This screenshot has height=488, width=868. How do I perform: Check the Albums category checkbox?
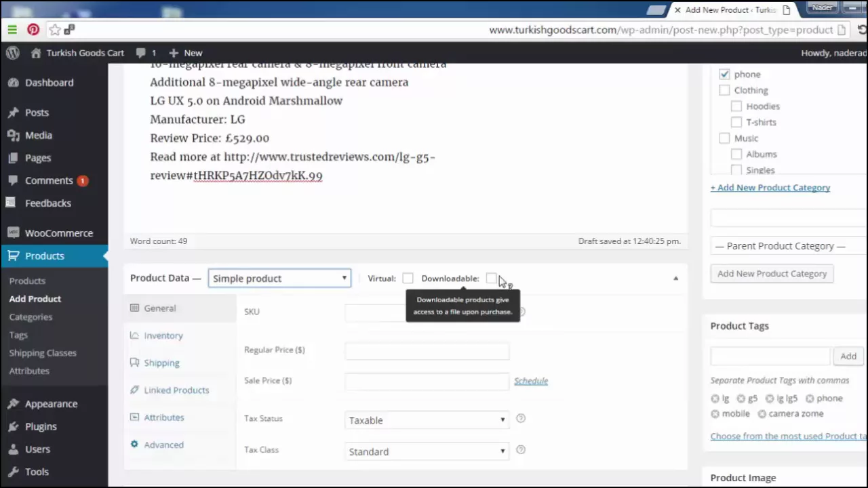pos(736,154)
